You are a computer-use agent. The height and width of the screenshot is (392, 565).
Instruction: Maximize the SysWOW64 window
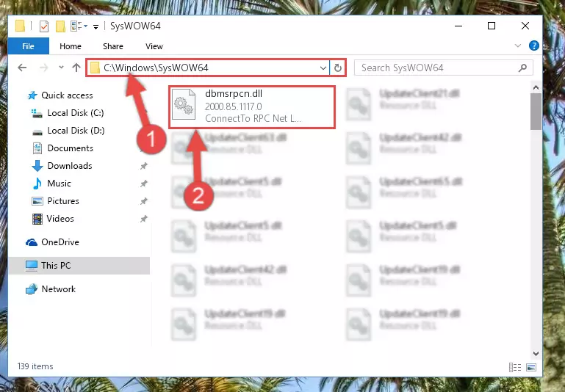coord(492,26)
